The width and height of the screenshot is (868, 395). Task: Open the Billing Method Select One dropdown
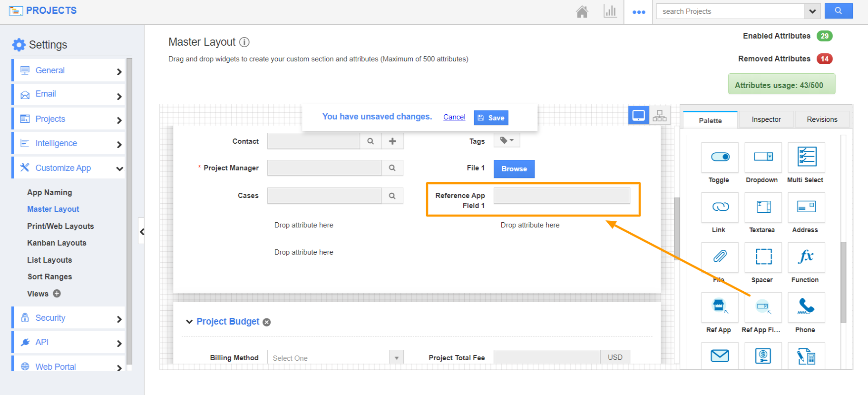(335, 357)
